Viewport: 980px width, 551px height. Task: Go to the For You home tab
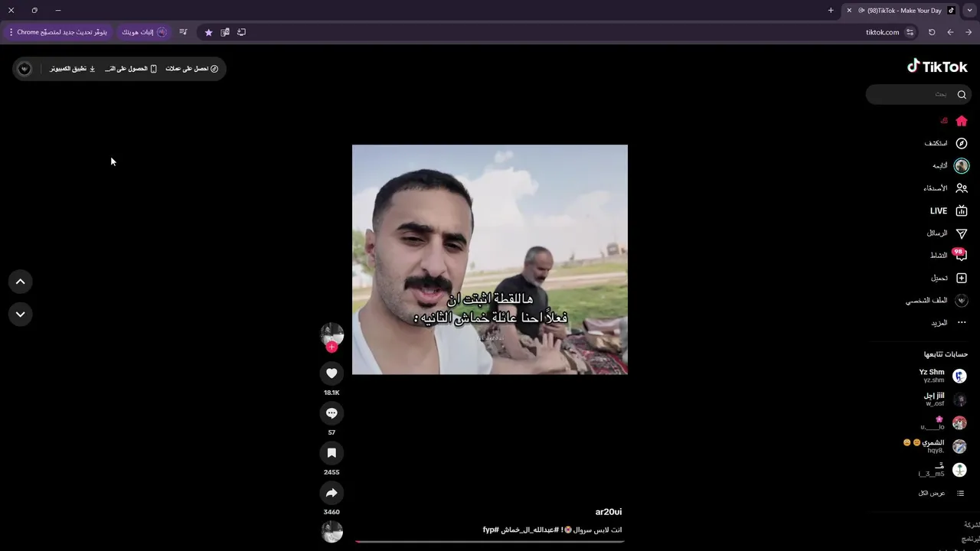coord(954,121)
